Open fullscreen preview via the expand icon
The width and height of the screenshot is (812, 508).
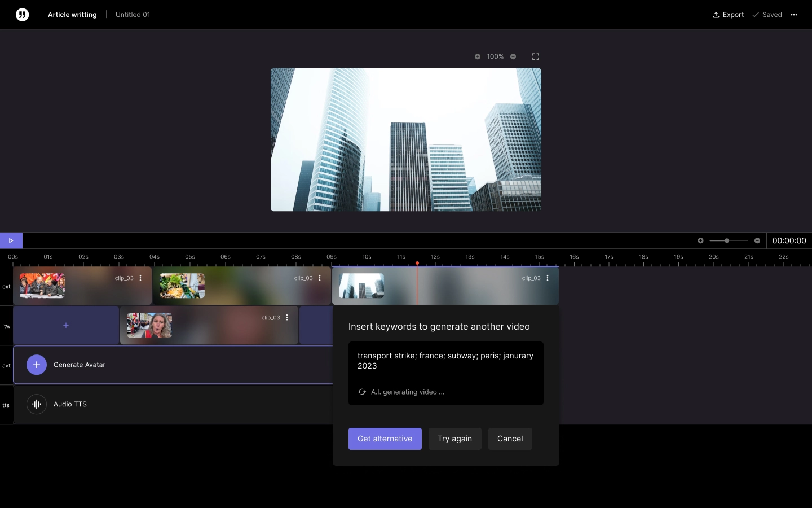point(535,56)
